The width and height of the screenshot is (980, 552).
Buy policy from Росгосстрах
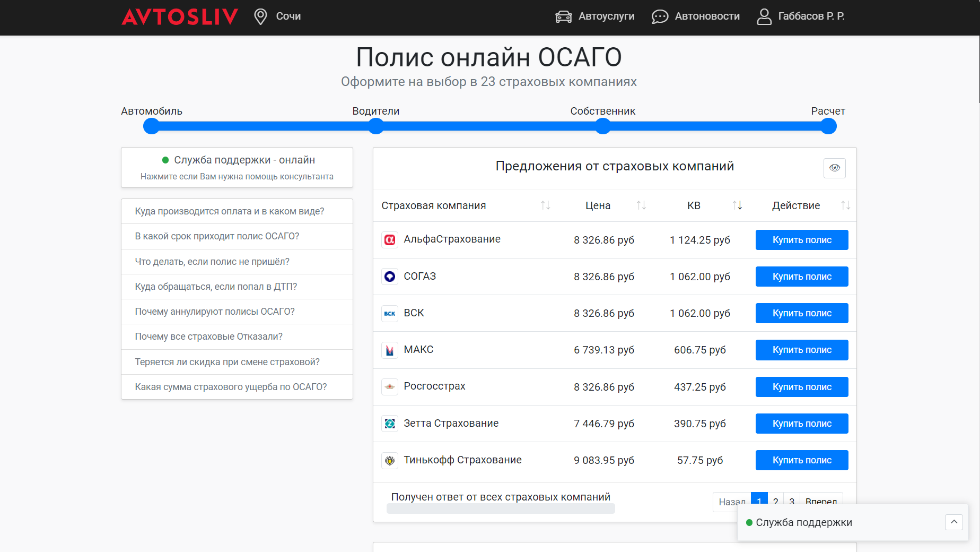tap(802, 387)
